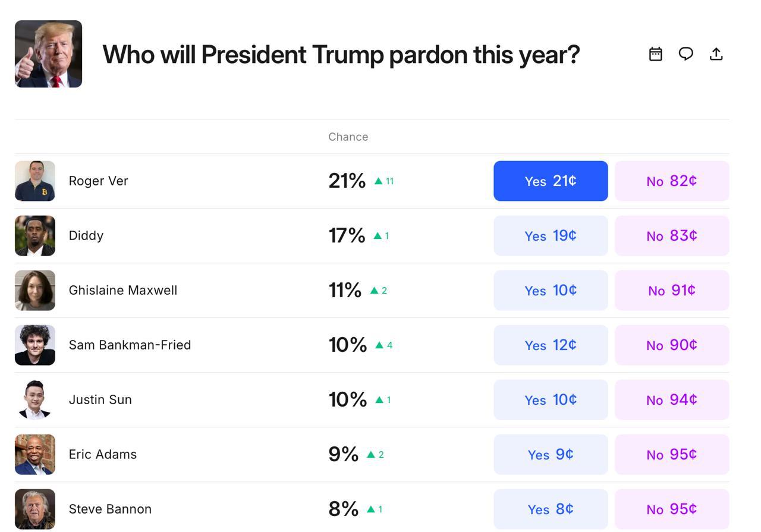Click the share upload icon

coord(716,54)
